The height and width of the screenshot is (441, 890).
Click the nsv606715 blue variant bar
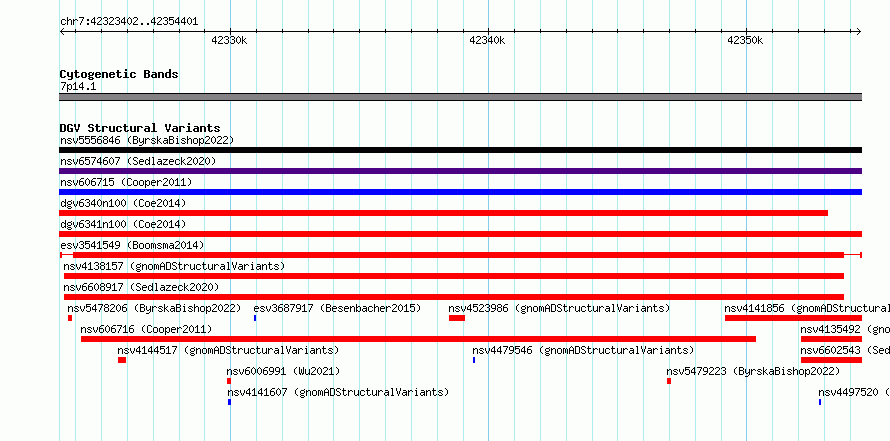pyautogui.click(x=460, y=192)
